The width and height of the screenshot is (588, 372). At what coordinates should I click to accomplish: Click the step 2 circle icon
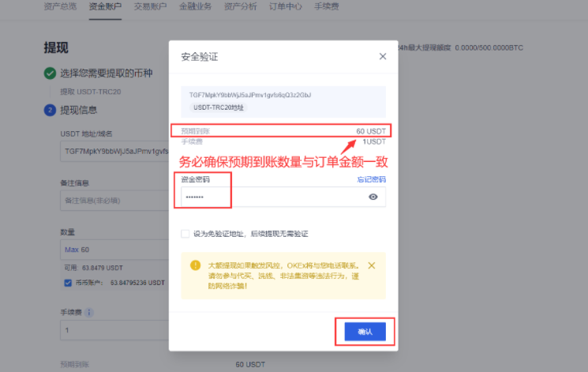[x=50, y=110]
